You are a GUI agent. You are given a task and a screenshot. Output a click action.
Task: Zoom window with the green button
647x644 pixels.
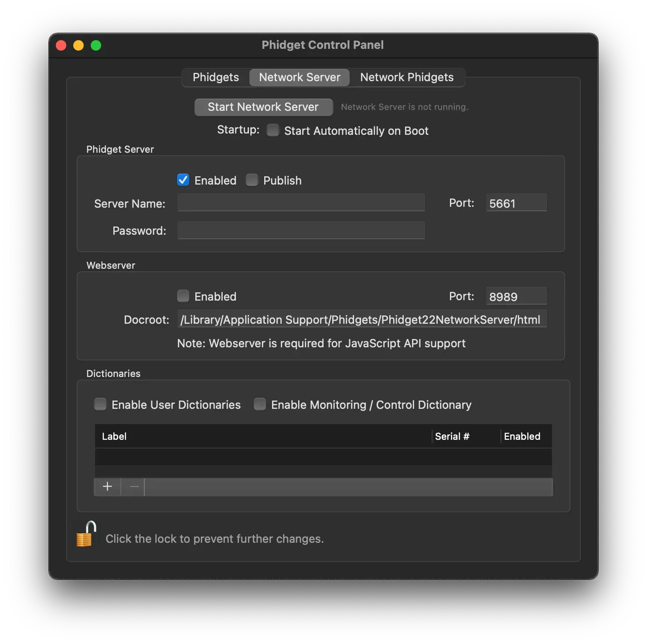click(x=96, y=45)
